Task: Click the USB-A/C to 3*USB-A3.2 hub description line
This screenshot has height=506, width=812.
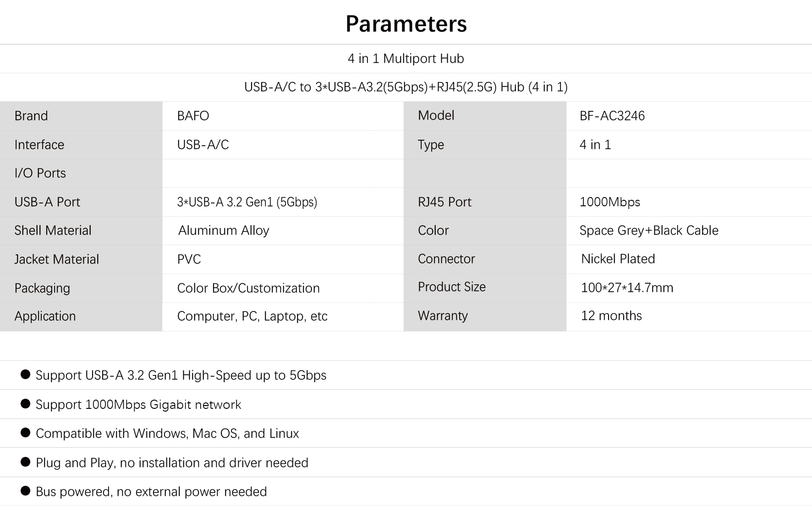Action: [406, 87]
